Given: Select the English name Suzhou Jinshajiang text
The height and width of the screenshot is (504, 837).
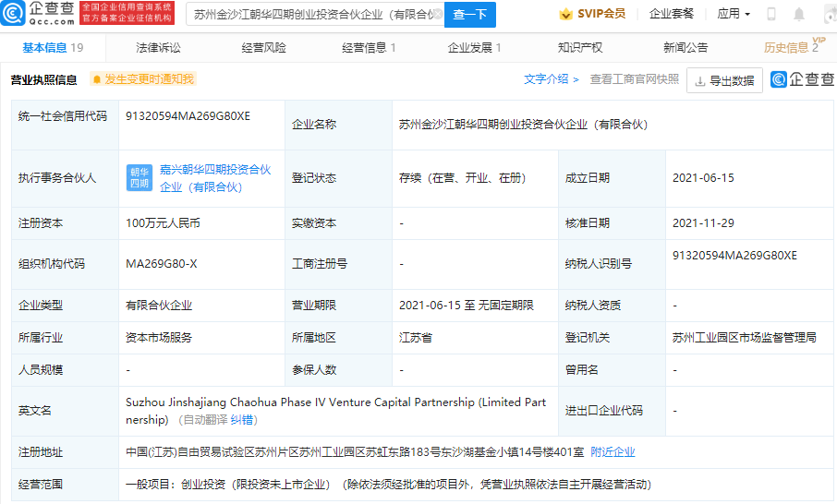Looking at the screenshot, I should pyautogui.click(x=335, y=411).
